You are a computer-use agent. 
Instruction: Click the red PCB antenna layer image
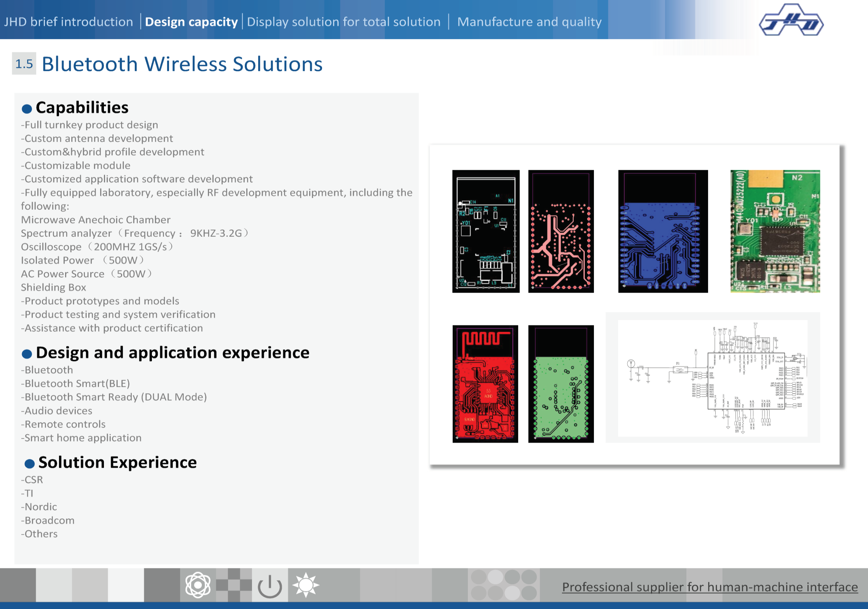pos(485,384)
